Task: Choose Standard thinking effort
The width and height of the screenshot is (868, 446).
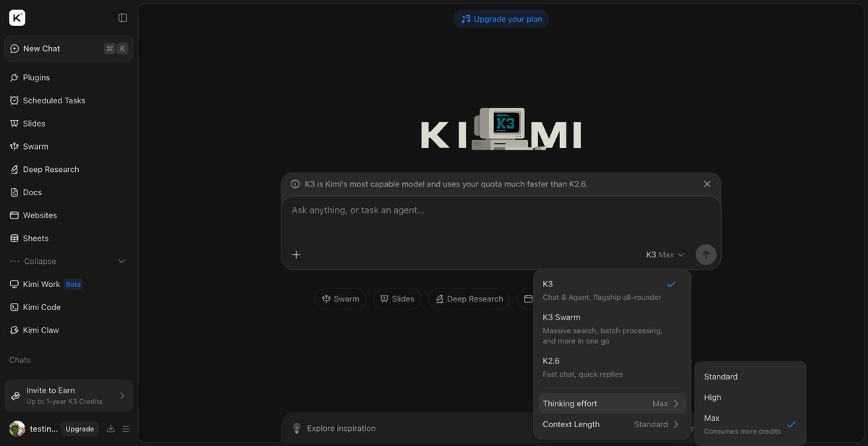Action: 750,377
